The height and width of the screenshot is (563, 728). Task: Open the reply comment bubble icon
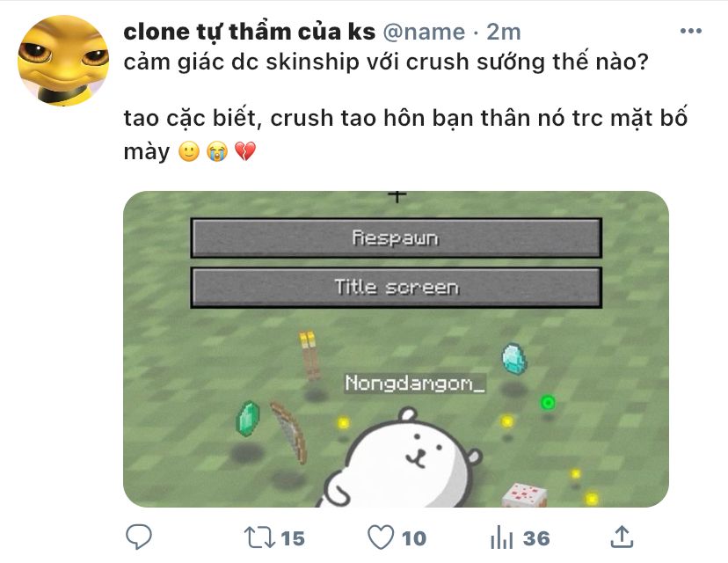tap(138, 537)
